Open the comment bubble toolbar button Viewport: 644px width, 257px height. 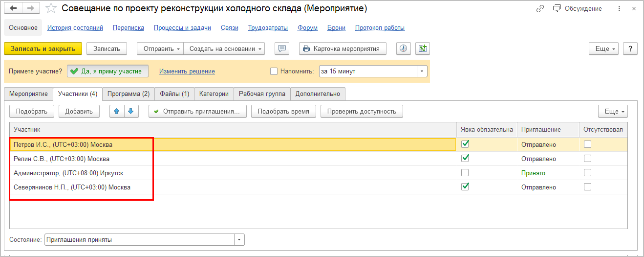tap(282, 48)
